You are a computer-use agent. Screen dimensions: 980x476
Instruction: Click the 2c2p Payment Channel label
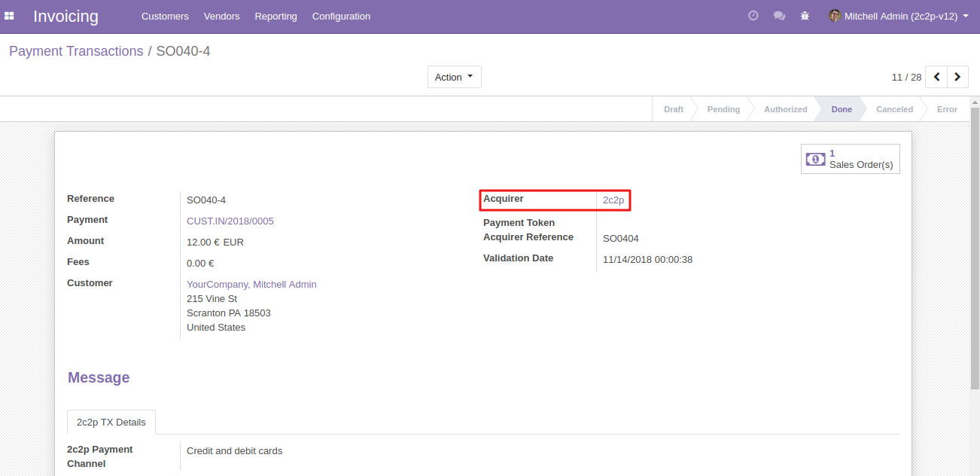(99, 456)
